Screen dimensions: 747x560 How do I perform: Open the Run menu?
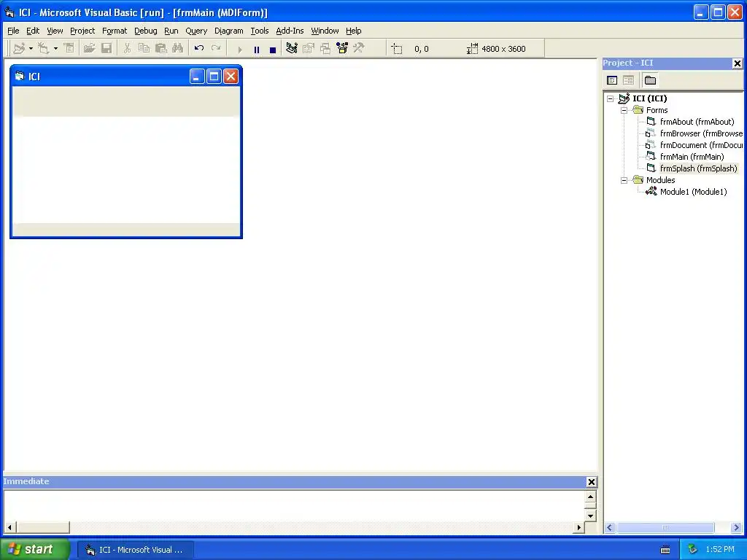point(171,31)
